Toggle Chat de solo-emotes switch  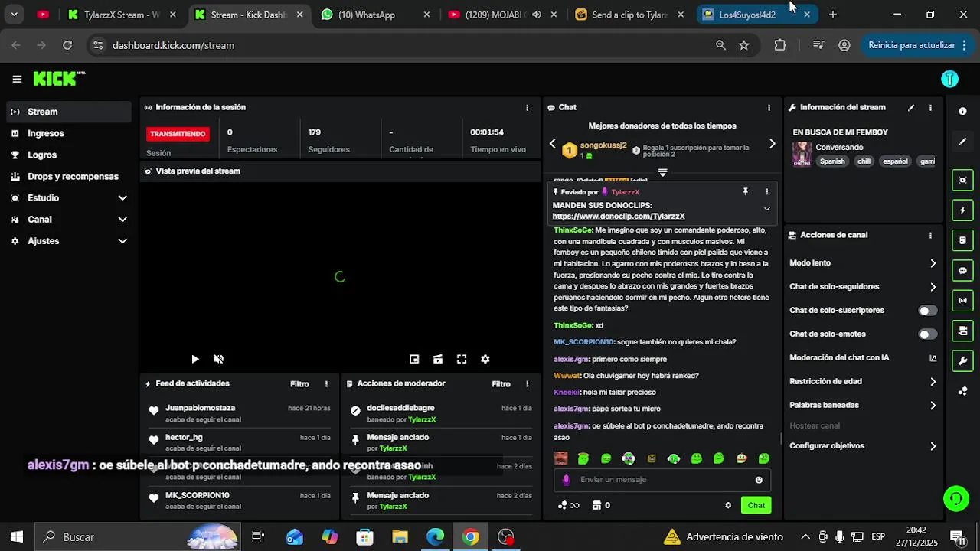pos(927,334)
